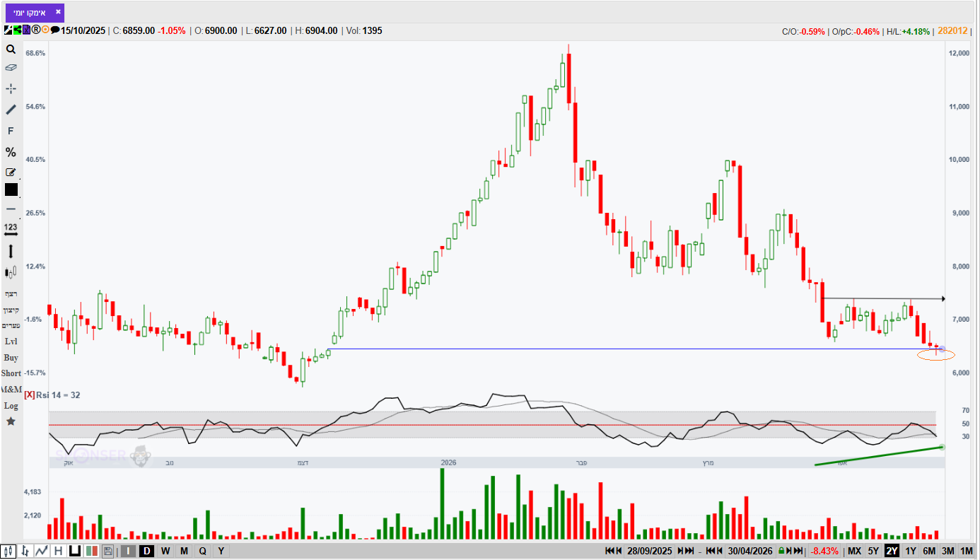Screen dimensions: 980x560
Task: Set range to 3M
Action: click(x=948, y=551)
